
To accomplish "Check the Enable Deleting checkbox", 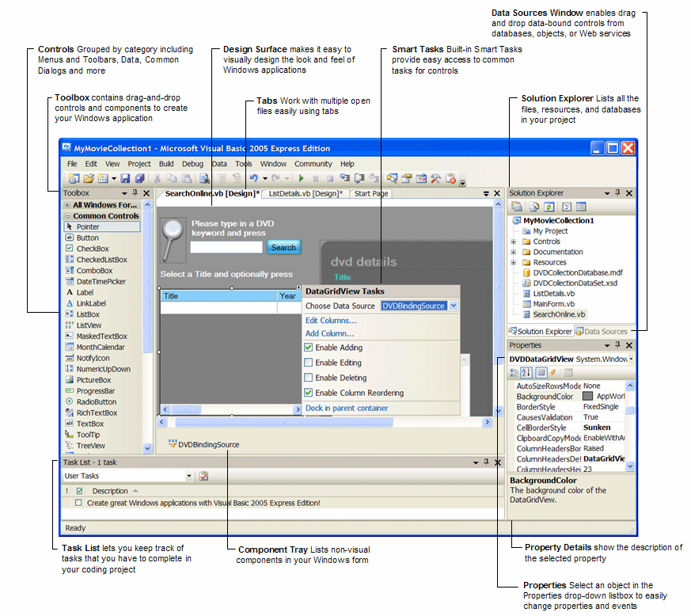I will tap(309, 378).
